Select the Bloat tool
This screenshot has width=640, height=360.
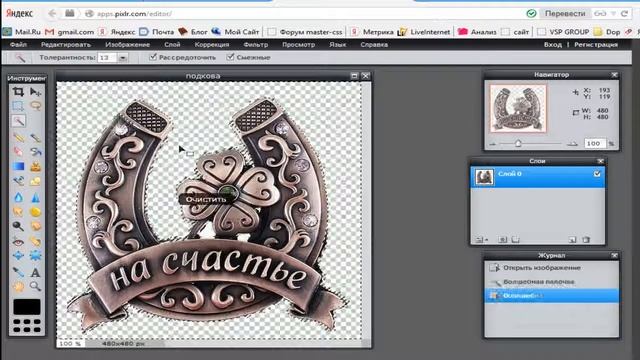coord(18,256)
